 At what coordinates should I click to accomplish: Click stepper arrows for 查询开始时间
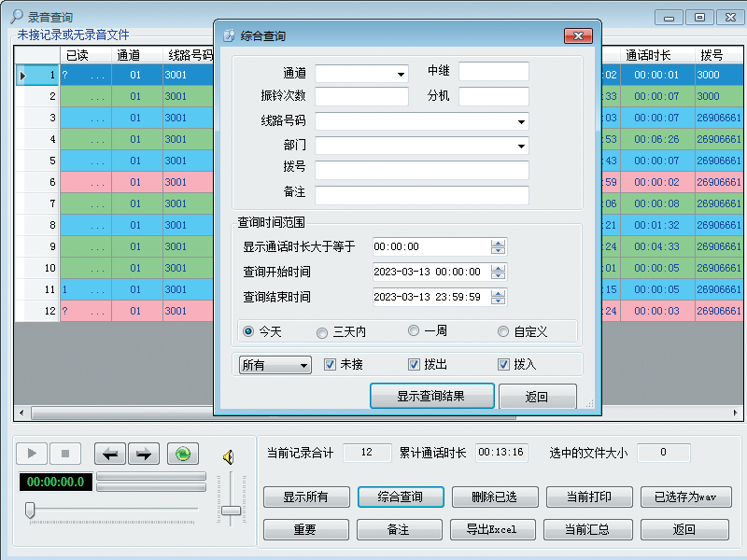point(499,272)
